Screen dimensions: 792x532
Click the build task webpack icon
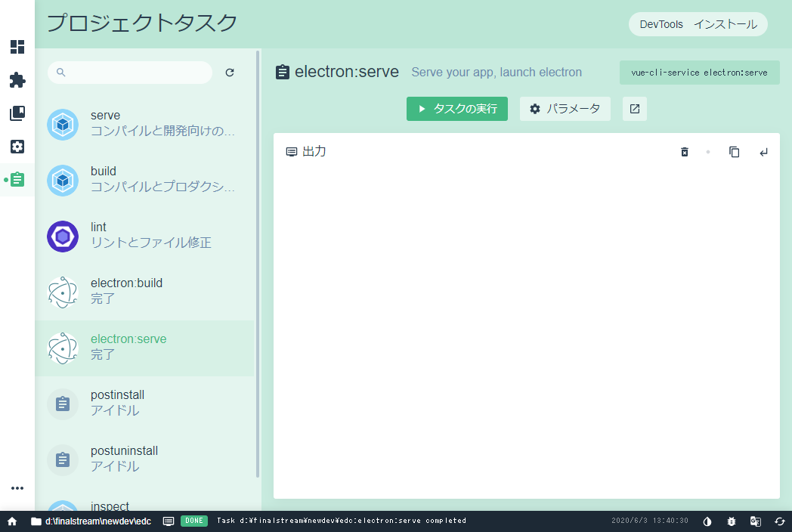pyautogui.click(x=63, y=181)
